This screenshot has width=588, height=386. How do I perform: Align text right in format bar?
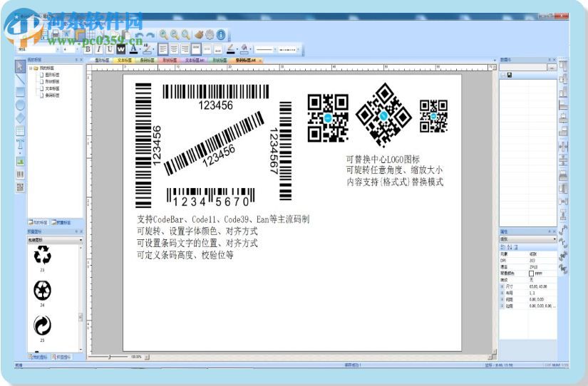click(x=185, y=49)
